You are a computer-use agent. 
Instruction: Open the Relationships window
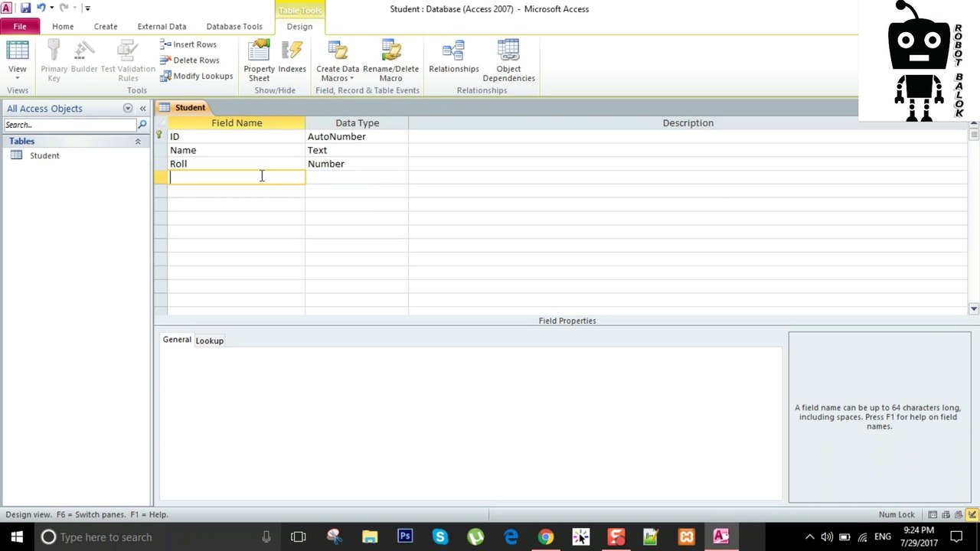click(453, 57)
